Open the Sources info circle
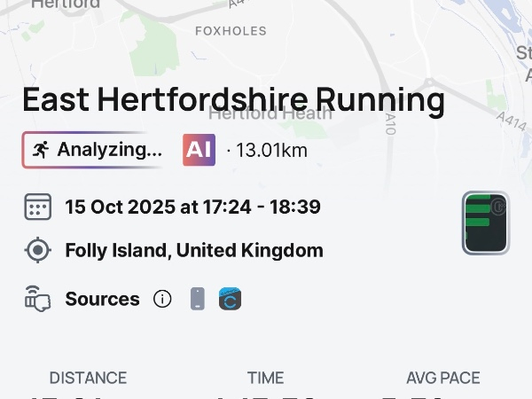 pos(162,299)
